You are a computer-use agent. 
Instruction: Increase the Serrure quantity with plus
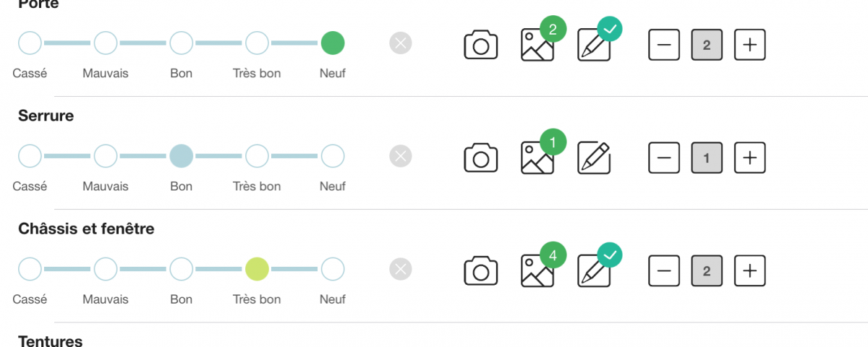point(750,158)
